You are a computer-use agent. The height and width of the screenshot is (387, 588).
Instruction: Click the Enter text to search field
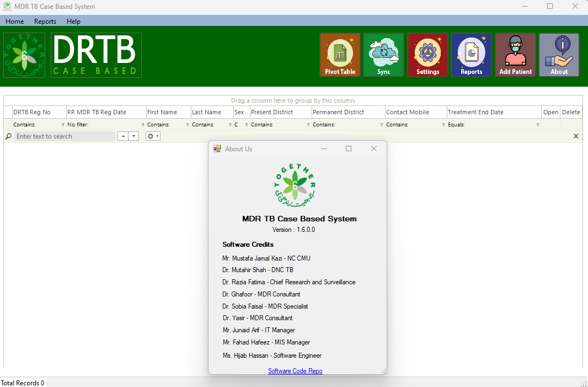65,136
